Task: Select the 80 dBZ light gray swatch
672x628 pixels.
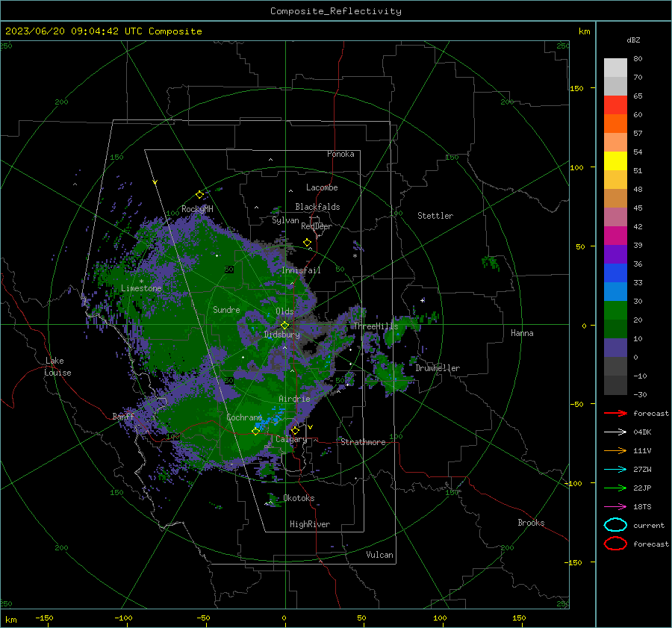Action: 615,67
